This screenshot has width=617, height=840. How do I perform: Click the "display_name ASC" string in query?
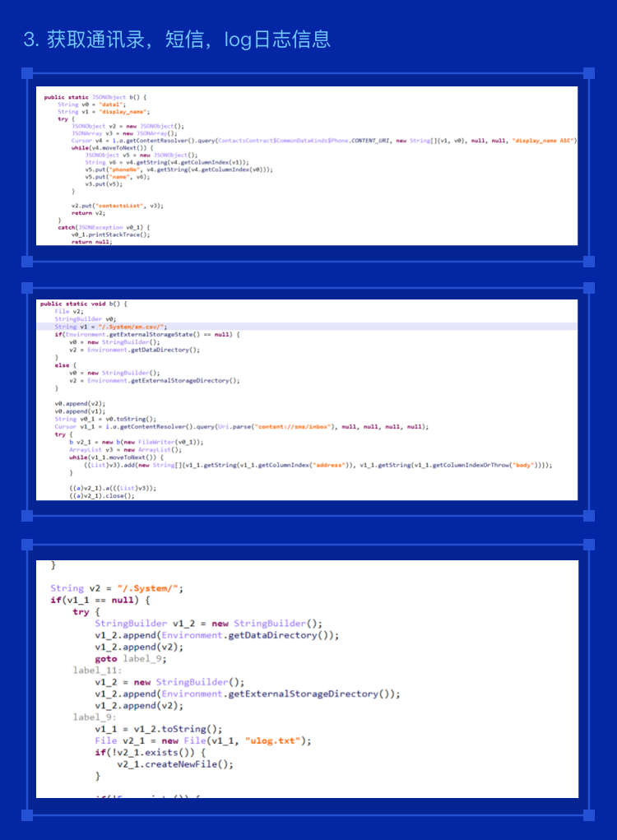click(x=543, y=141)
